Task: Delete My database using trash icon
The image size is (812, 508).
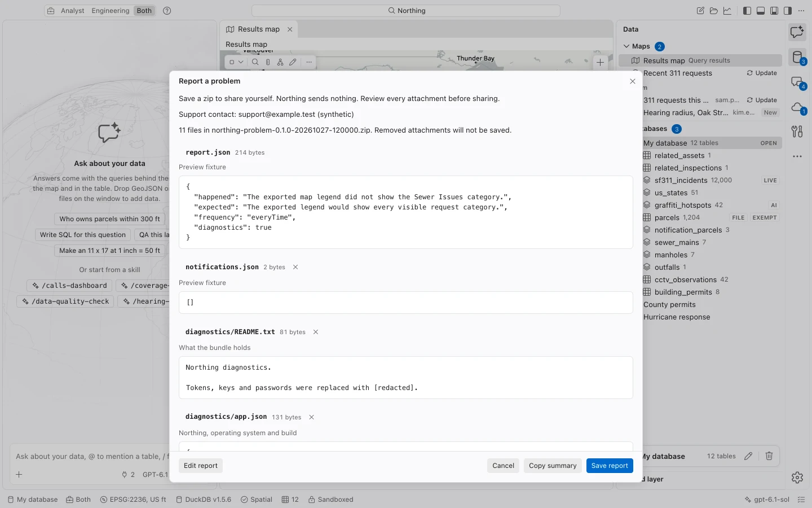Action: click(x=769, y=456)
